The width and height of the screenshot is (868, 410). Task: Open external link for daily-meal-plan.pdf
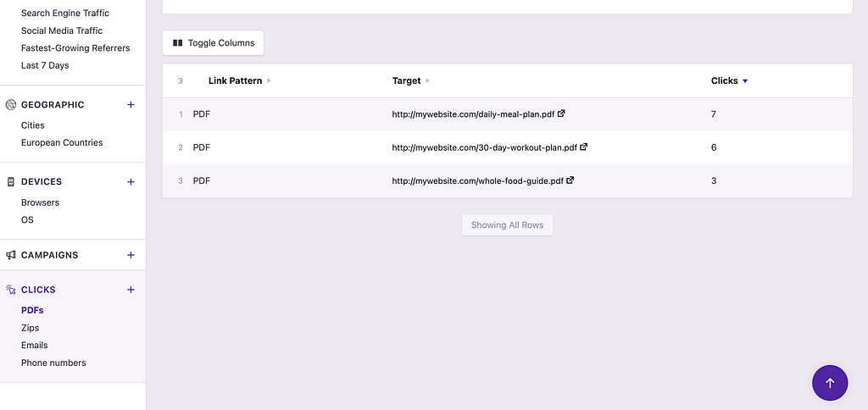(561, 114)
